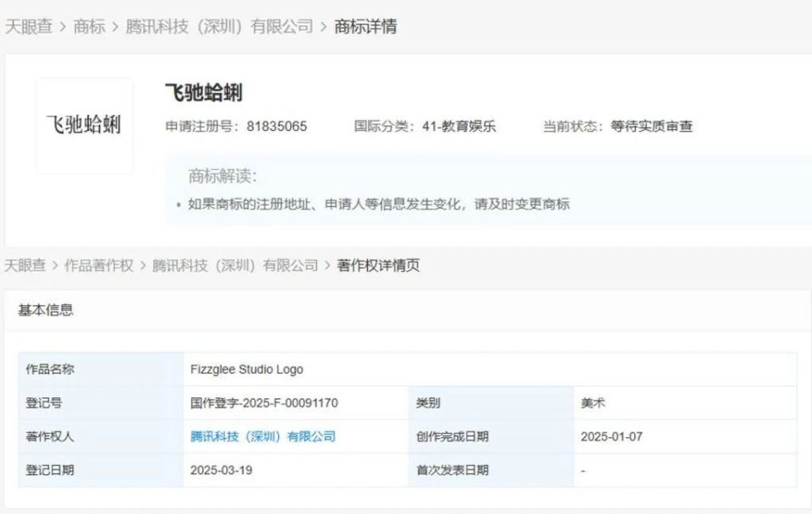Image resolution: width=812 pixels, height=514 pixels.
Task: Select the 著作权人 label cell
Action: pos(101,436)
